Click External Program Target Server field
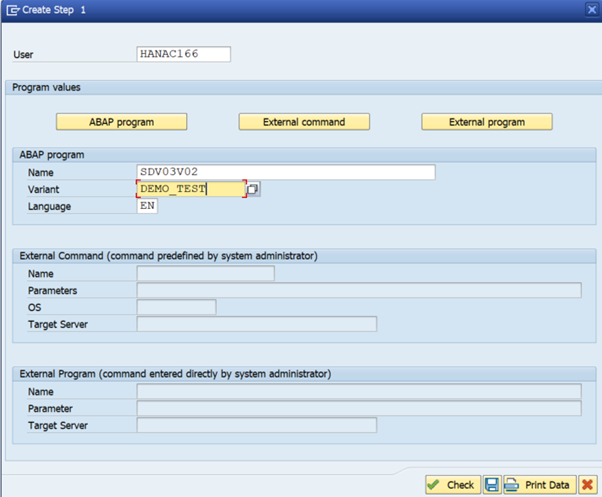The width and height of the screenshot is (602, 497). click(x=257, y=425)
